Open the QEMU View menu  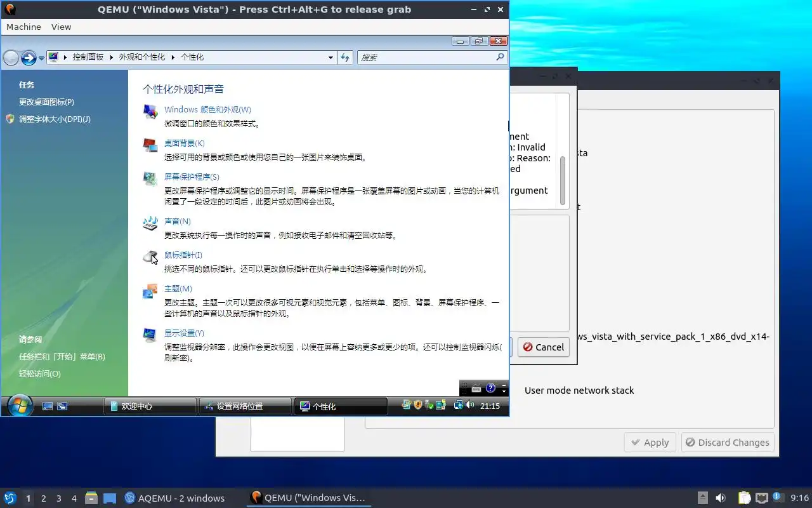click(62, 27)
